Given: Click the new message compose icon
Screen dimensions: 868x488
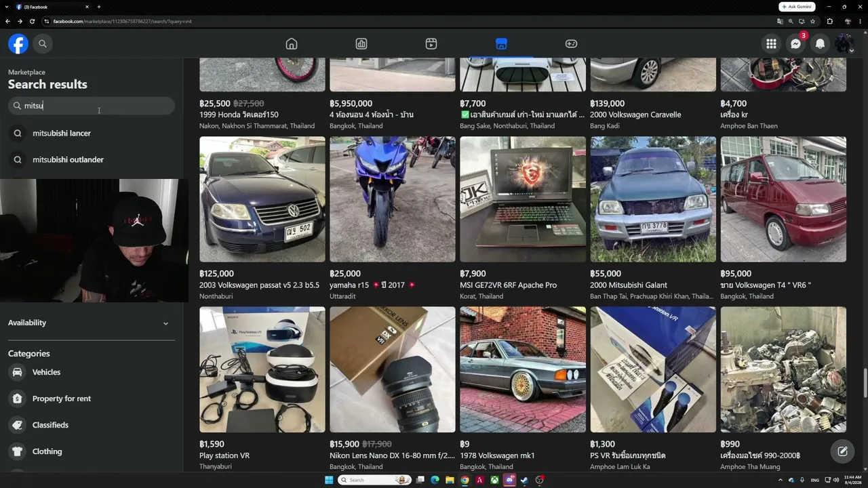Looking at the screenshot, I should pyautogui.click(x=842, y=451).
